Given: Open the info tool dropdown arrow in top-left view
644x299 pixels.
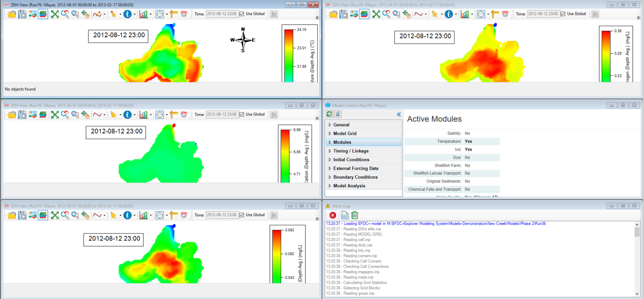Looking at the screenshot, I should (135, 14).
